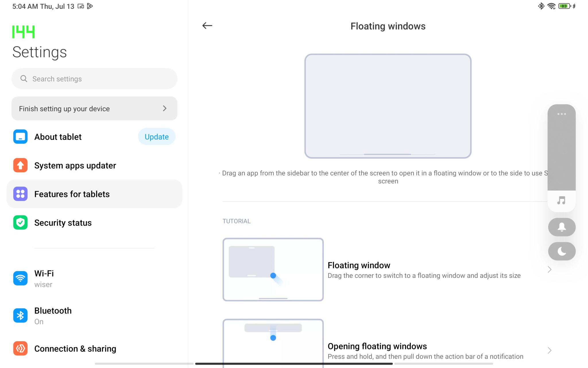
Task: Toggle the bell ringer mode button
Action: [x=562, y=227]
